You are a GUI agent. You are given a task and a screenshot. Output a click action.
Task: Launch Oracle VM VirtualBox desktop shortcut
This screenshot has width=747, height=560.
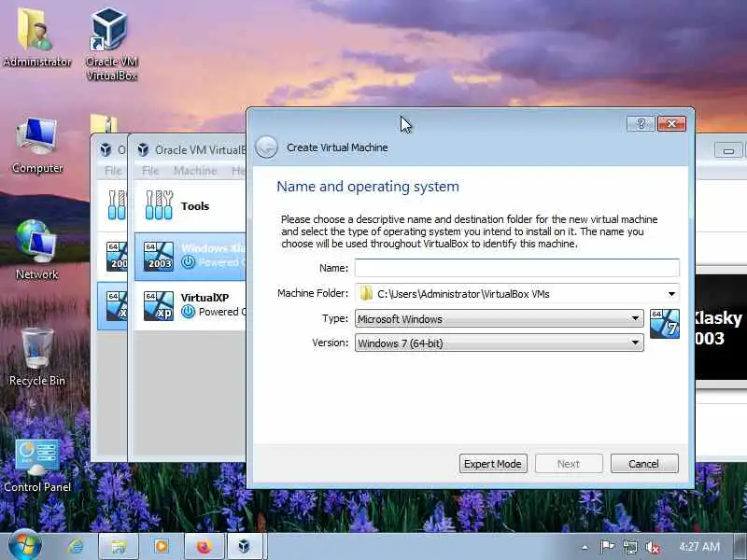point(111,44)
